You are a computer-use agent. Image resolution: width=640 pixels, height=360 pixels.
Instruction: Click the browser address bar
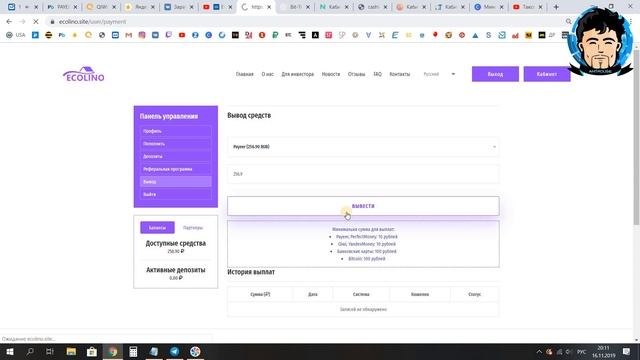(x=306, y=22)
